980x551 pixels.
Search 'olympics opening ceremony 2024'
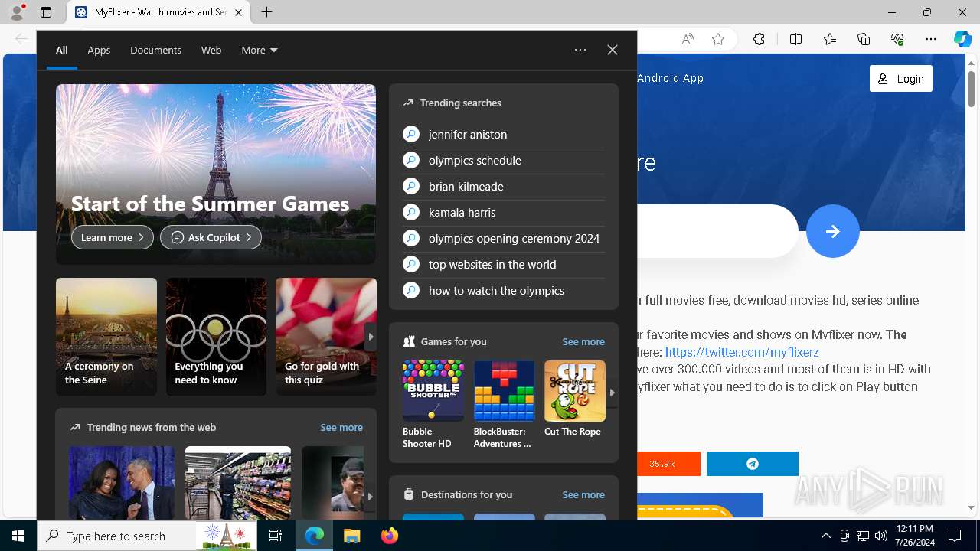pyautogui.click(x=504, y=238)
